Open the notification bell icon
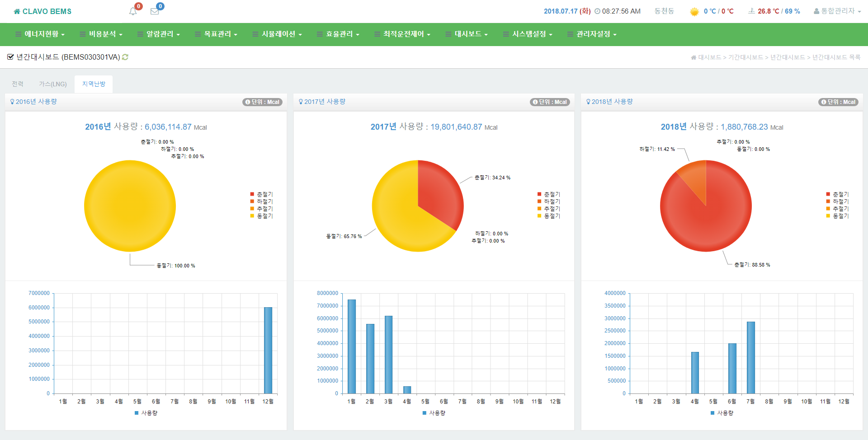Image resolution: width=868 pixels, height=440 pixels. coord(133,11)
